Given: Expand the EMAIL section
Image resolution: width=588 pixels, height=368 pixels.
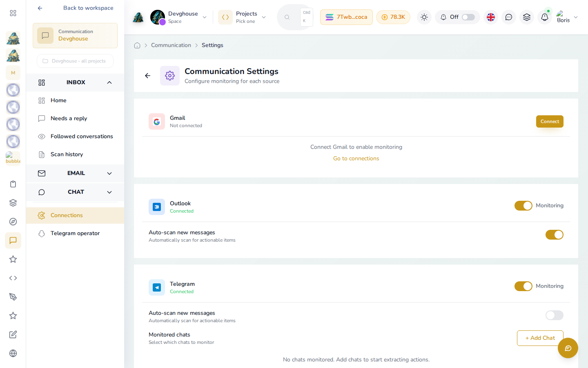Looking at the screenshot, I should tap(75, 173).
